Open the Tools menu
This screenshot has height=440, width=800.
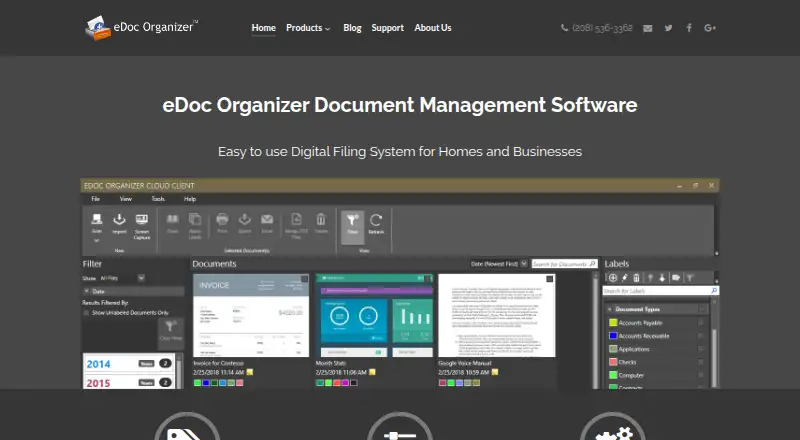click(x=158, y=199)
